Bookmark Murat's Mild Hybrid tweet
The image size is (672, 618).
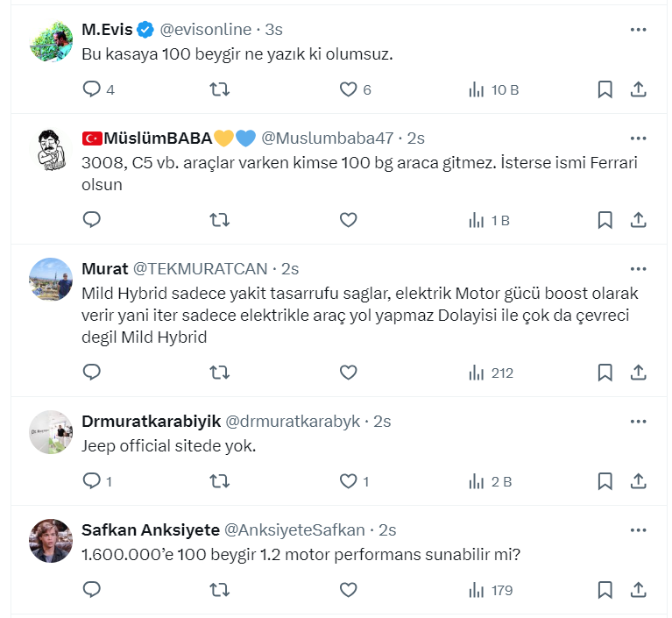tap(605, 373)
